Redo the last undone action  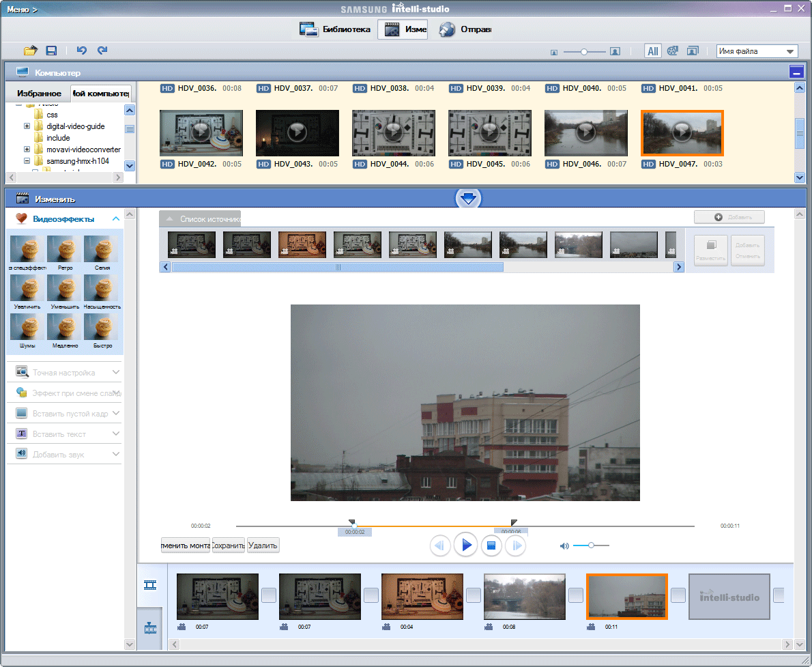[x=102, y=51]
